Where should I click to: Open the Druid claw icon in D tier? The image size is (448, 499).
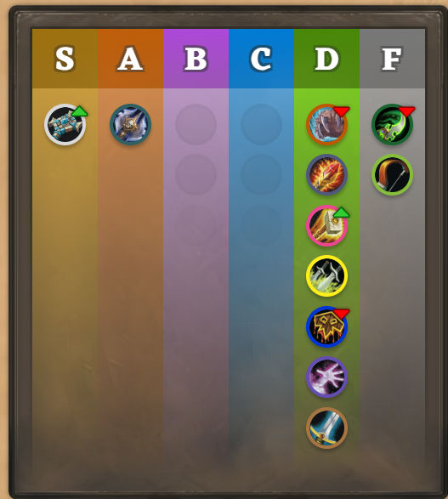tap(326, 124)
